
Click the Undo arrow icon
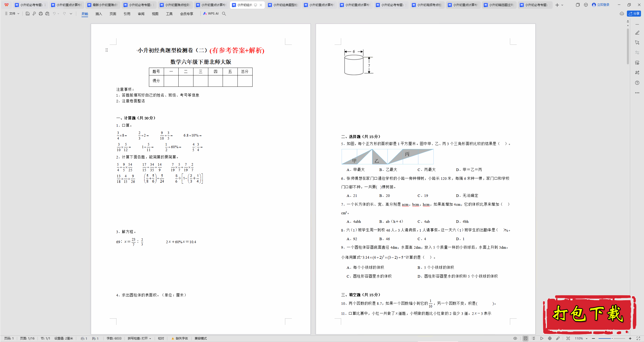click(54, 14)
